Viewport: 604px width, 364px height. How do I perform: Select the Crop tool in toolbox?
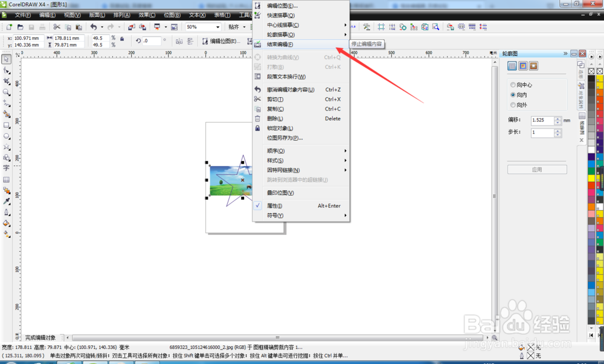(7, 81)
